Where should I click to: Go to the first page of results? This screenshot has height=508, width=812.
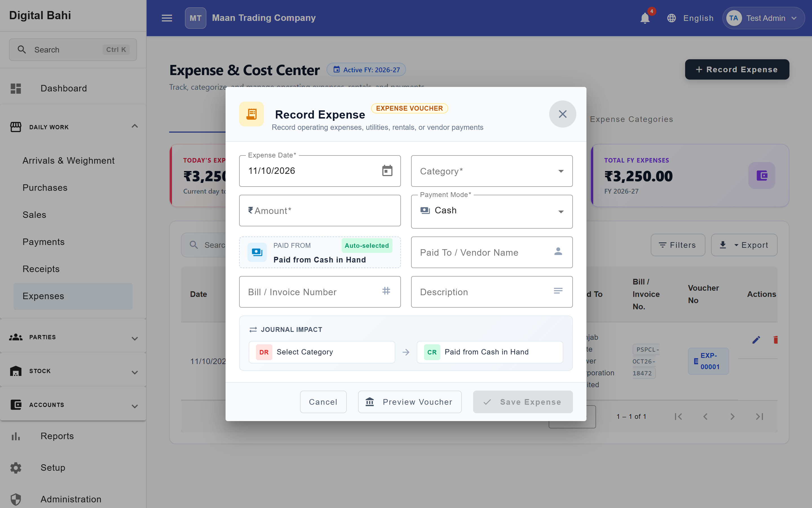[678, 417]
